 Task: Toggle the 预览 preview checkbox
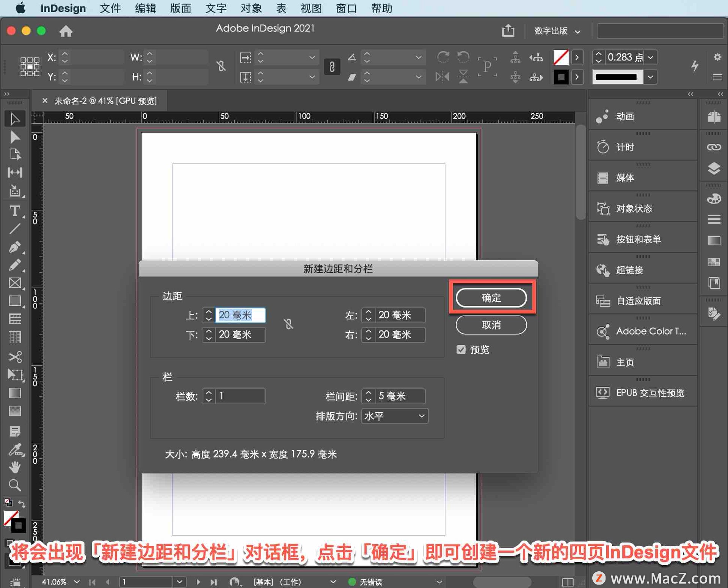pos(461,350)
